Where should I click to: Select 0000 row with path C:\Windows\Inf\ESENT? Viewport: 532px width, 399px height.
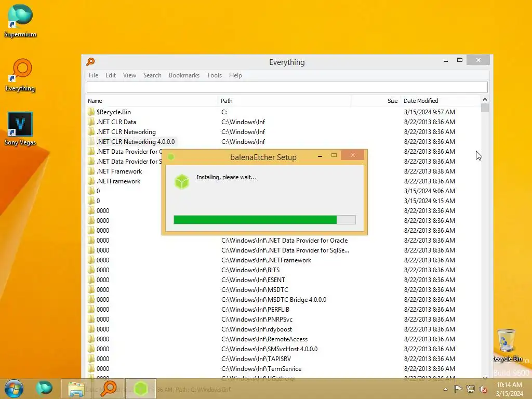[284, 280]
